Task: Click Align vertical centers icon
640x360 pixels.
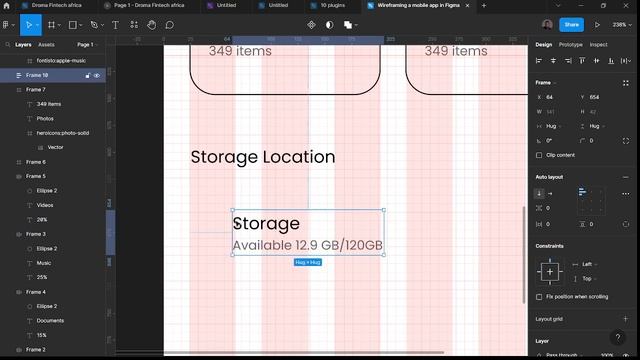Action: pos(596,60)
